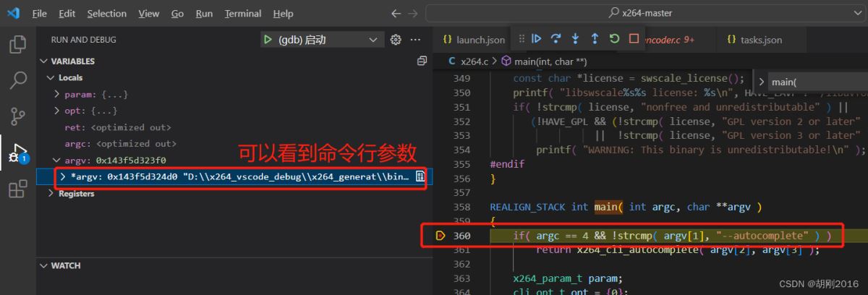Click Step Over in debug toolbar
Image resolution: width=868 pixels, height=295 pixels.
[x=556, y=38]
